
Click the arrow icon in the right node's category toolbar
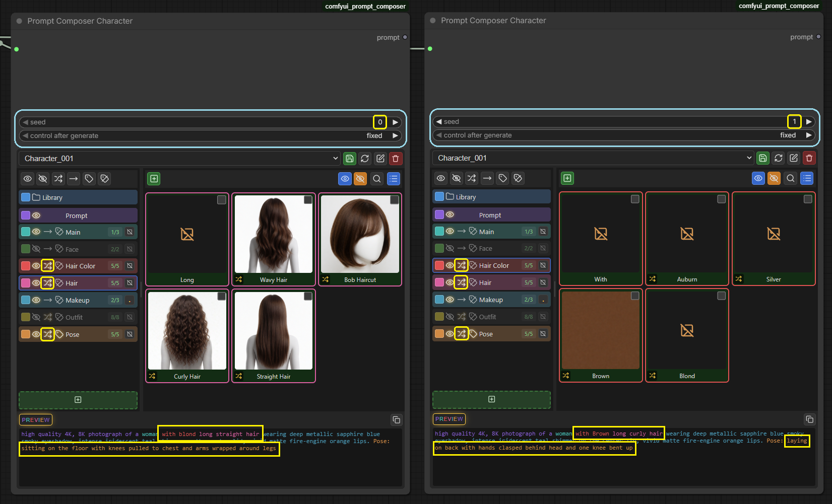[487, 178]
